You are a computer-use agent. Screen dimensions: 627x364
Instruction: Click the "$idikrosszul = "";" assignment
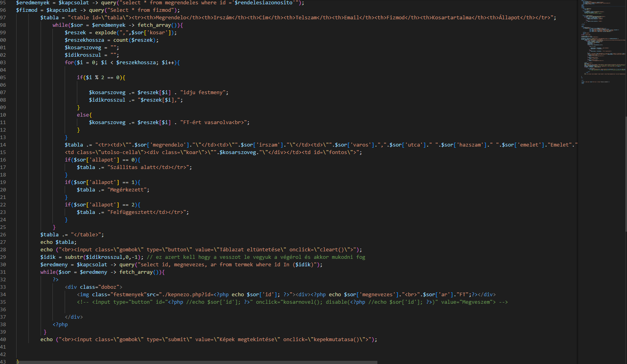coord(92,55)
